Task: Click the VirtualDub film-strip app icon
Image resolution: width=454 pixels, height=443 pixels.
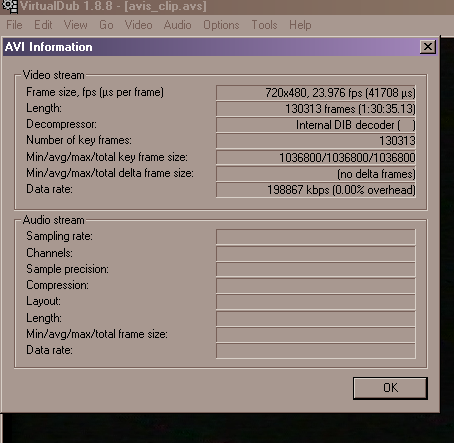Action: pyautogui.click(x=10, y=6)
